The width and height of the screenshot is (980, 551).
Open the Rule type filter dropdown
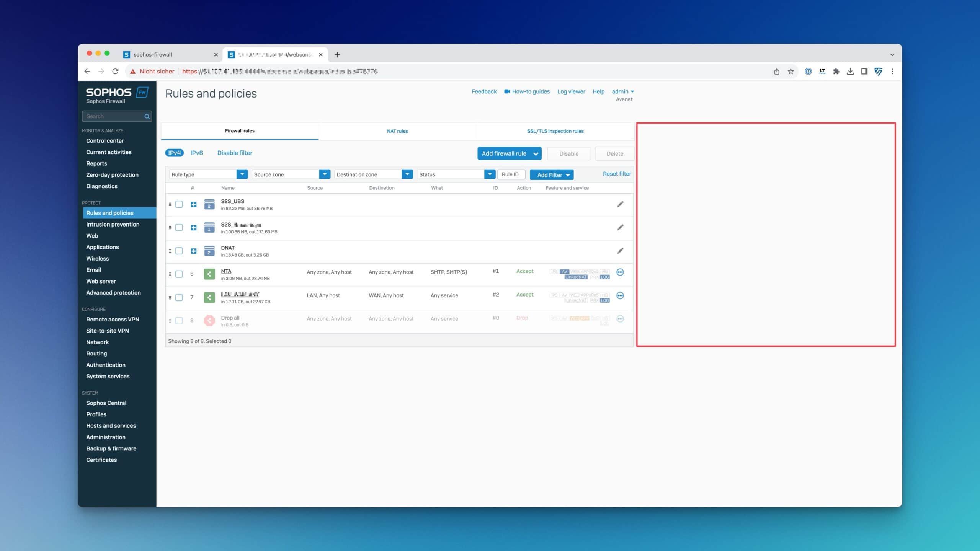242,174
